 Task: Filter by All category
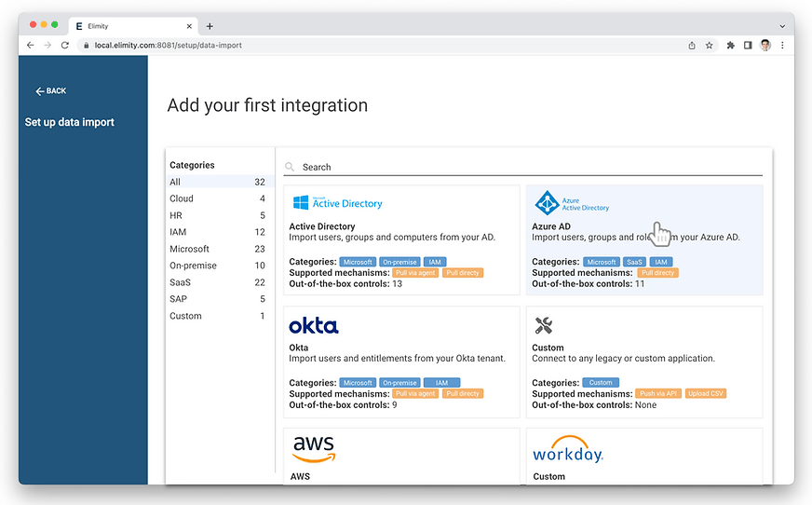pos(218,182)
